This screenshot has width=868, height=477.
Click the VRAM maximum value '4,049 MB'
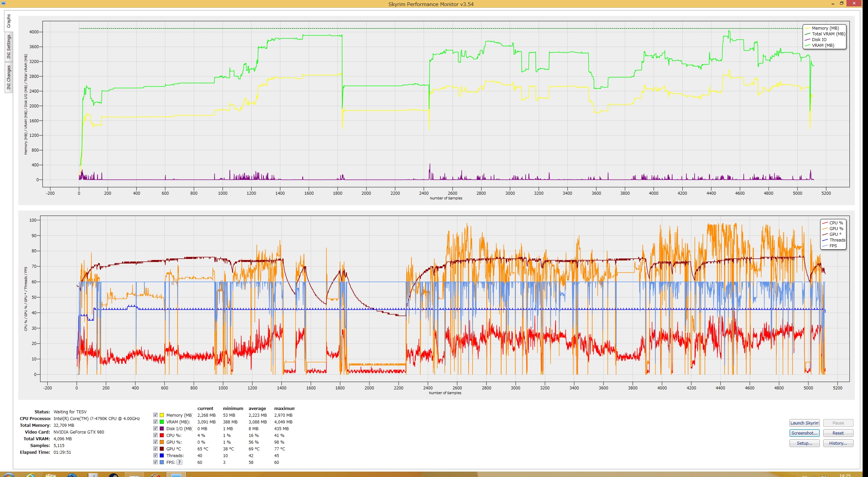tap(283, 422)
